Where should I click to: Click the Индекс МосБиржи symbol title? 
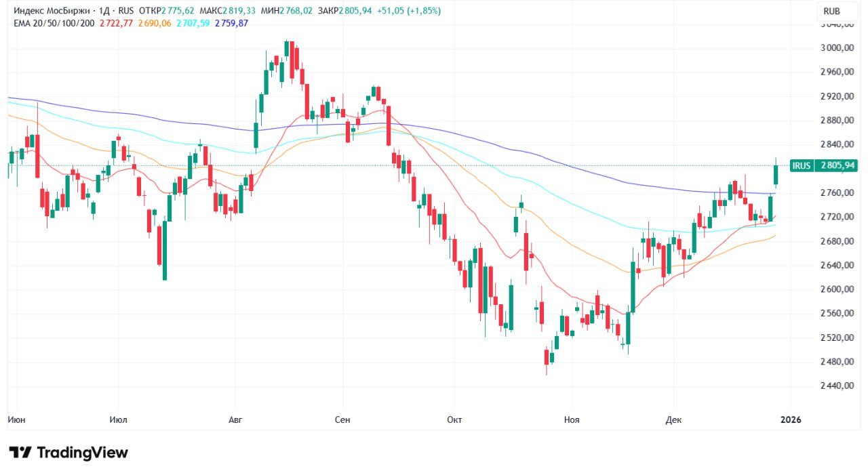click(x=46, y=11)
